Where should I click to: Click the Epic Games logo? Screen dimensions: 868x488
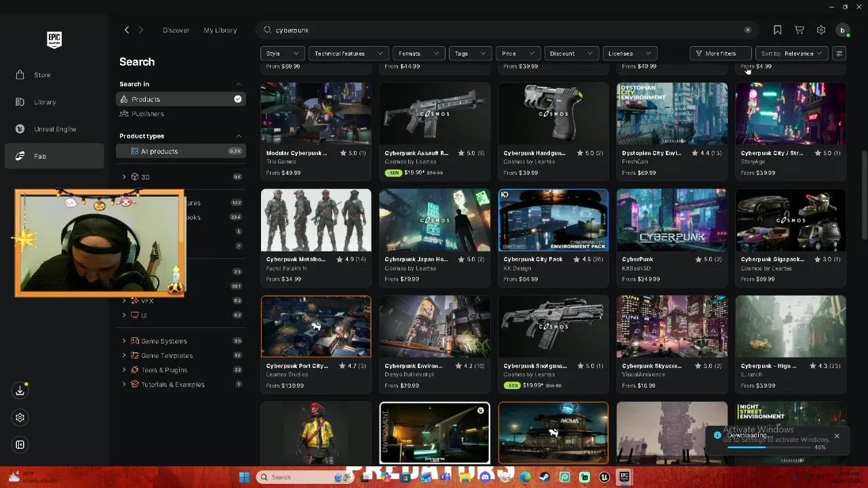[x=54, y=40]
